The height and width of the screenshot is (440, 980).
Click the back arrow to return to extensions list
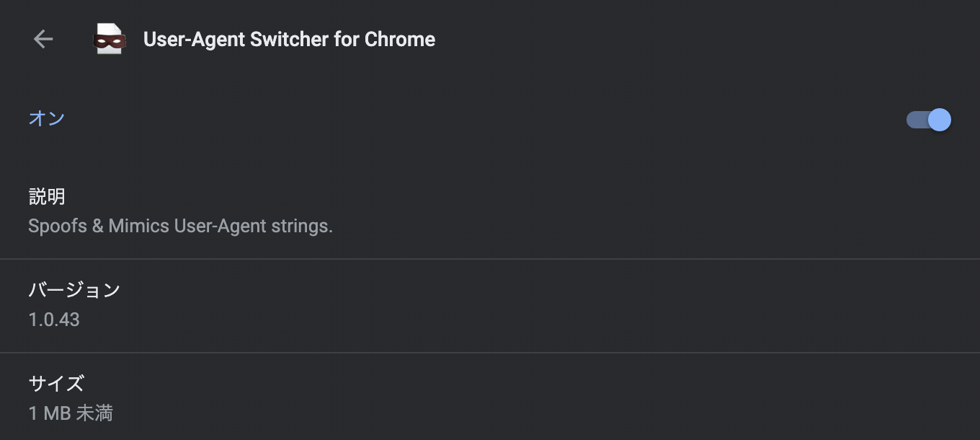(x=43, y=39)
